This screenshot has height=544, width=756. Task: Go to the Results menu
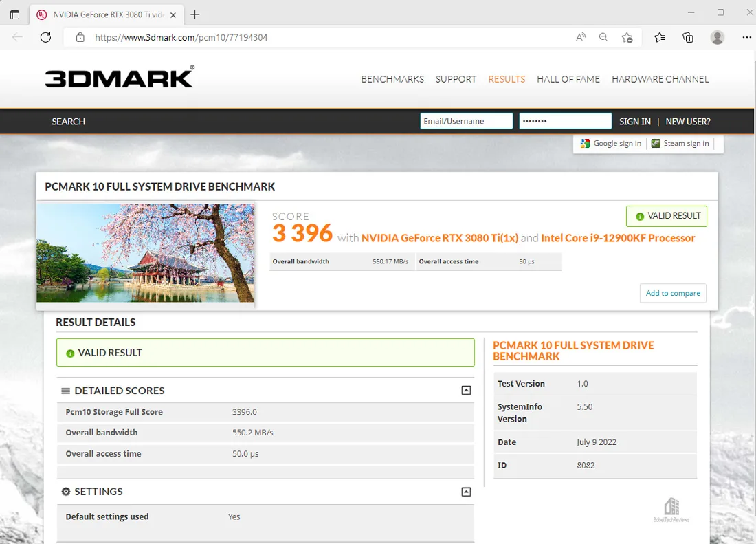pos(507,79)
